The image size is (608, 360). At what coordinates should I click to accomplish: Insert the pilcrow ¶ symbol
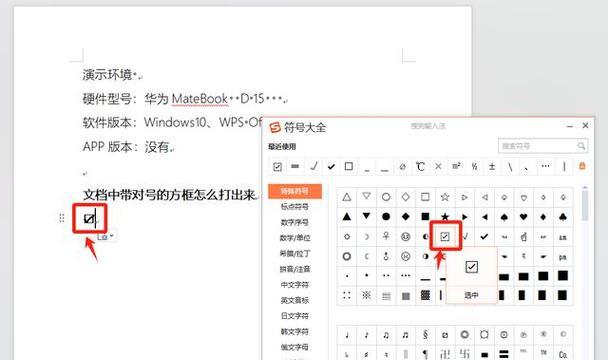click(x=425, y=354)
